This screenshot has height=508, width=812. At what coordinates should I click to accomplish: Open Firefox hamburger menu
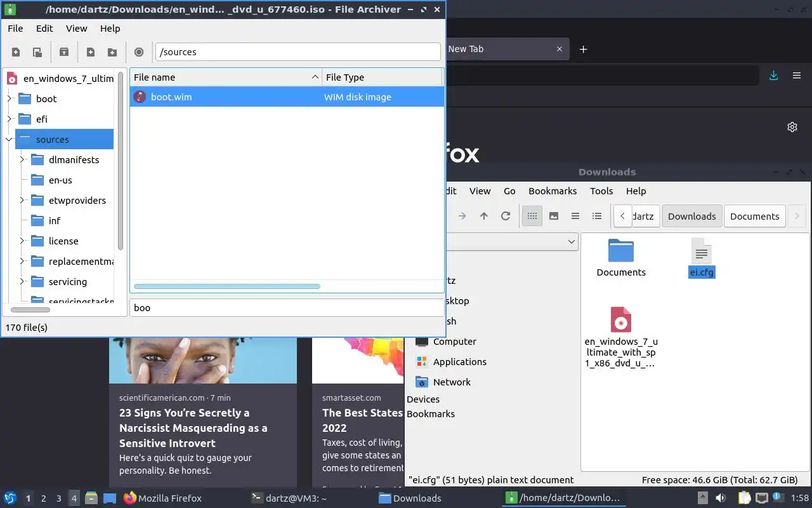pyautogui.click(x=797, y=76)
